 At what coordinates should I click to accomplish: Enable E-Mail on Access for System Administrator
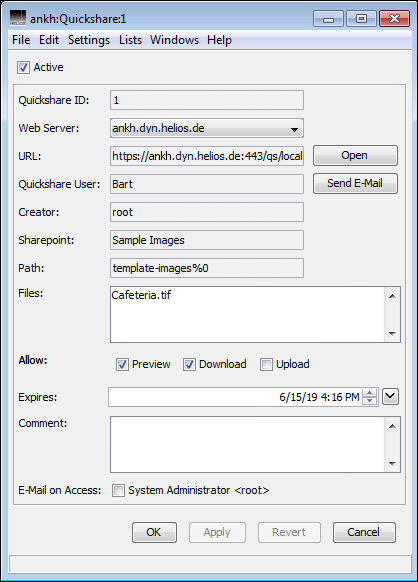tap(118, 490)
